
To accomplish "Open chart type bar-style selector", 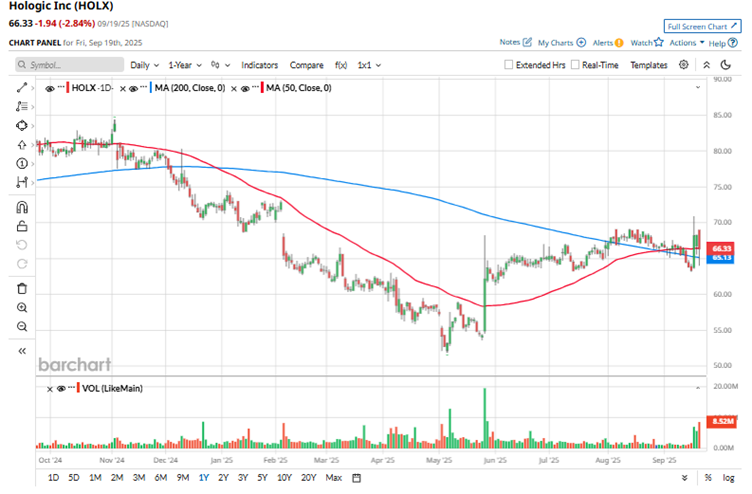I will (x=221, y=65).
